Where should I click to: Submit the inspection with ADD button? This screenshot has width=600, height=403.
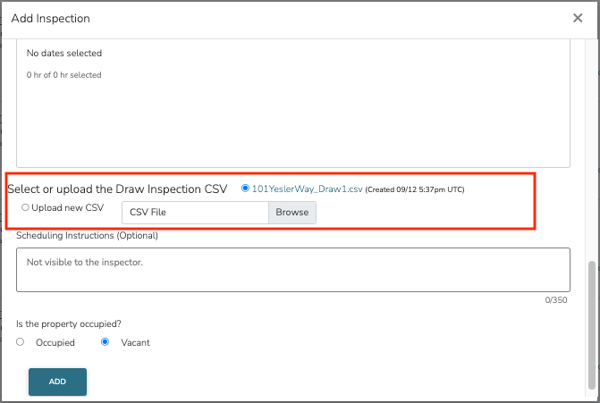pos(57,382)
